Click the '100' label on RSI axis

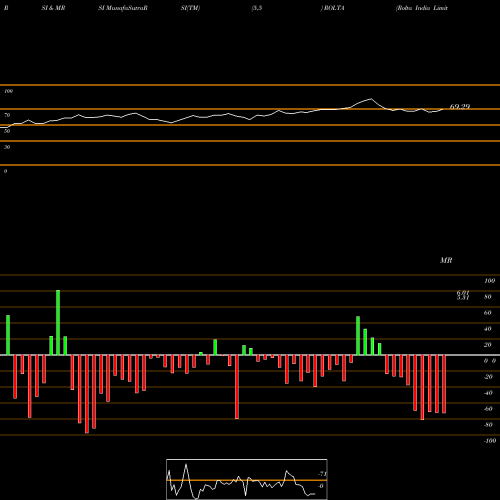(9, 91)
